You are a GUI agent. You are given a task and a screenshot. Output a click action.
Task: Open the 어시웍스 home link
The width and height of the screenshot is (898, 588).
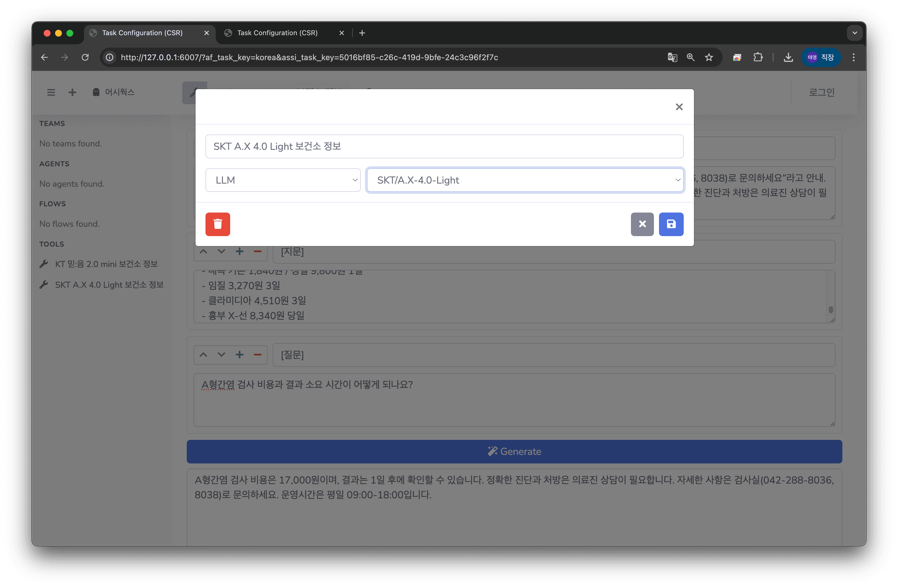tap(113, 92)
